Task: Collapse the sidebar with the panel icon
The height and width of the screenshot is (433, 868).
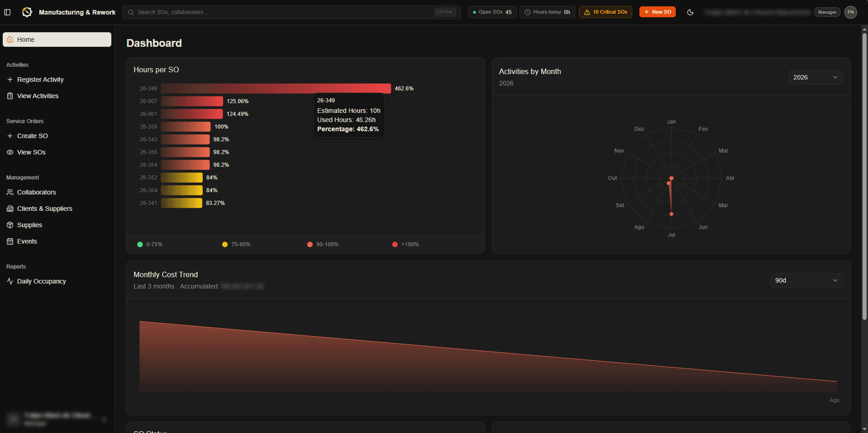Action: (7, 12)
